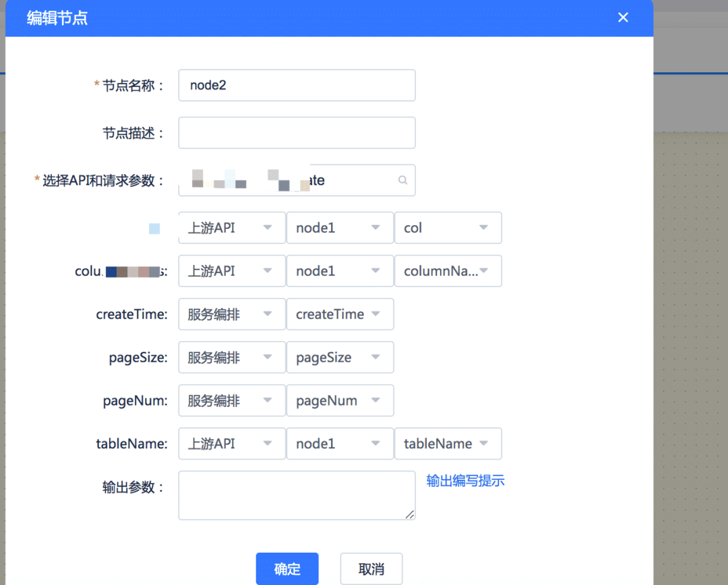Close the 编辑节点 dialog
The height and width of the screenshot is (585, 728).
[623, 18]
